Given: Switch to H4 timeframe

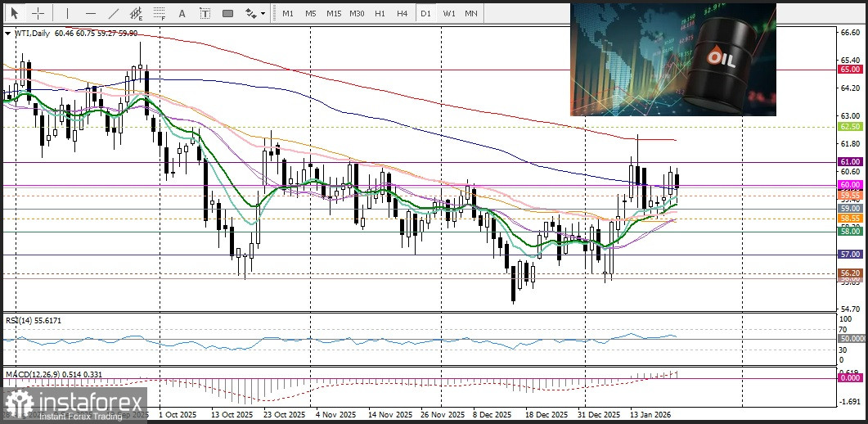Looking at the screenshot, I should [x=402, y=13].
